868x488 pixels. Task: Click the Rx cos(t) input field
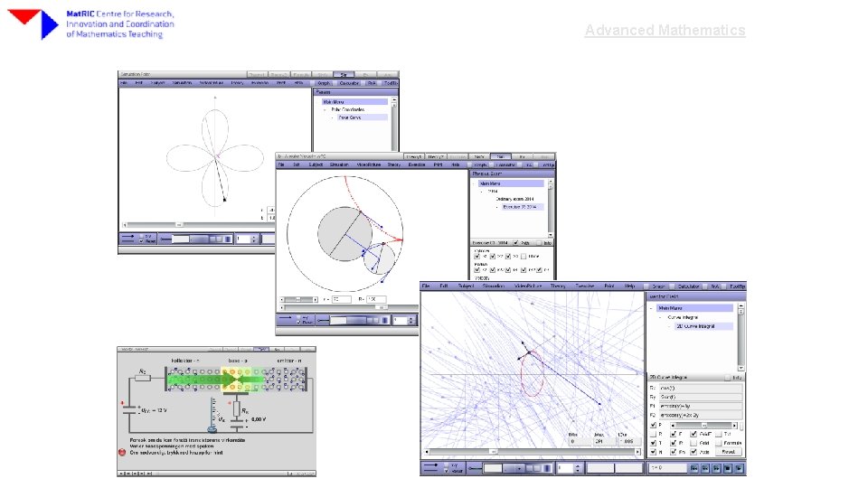pyautogui.click(x=701, y=388)
